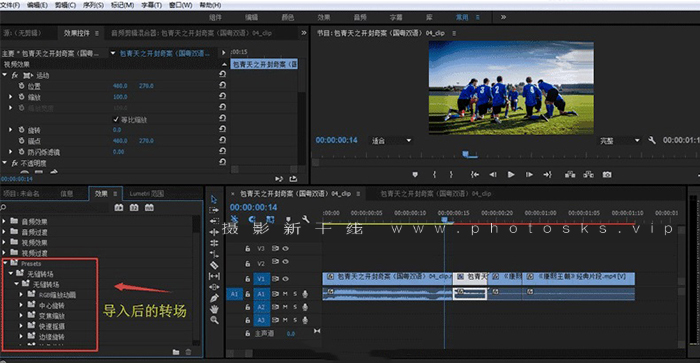This screenshot has width=700, height=363.
Task: Expand the 音频效果 folder
Action: [x=4, y=221]
